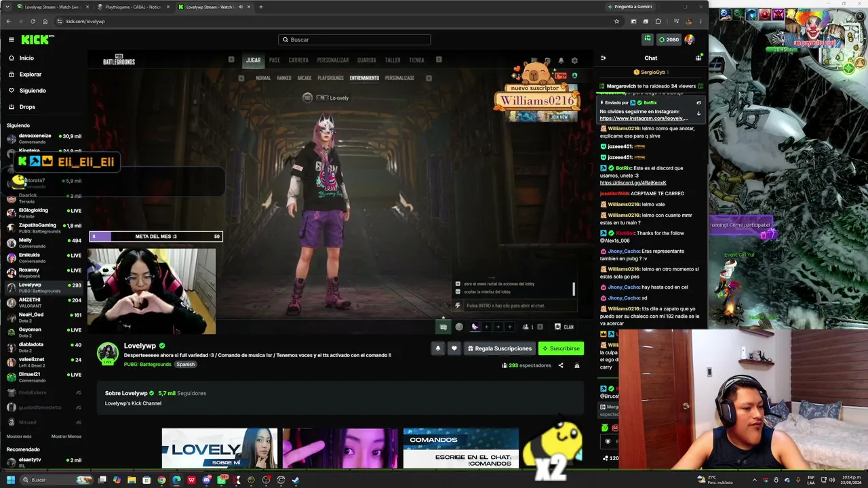Open Chrome three-dot menu

701,21
